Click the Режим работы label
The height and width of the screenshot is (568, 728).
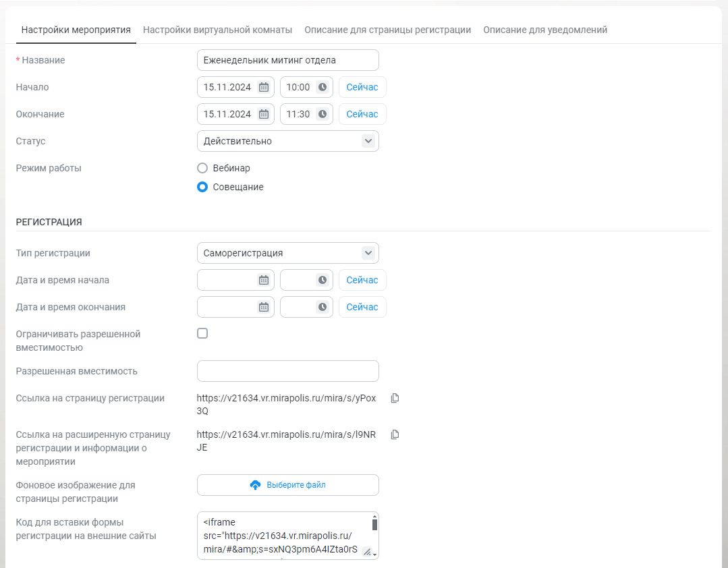pos(49,168)
